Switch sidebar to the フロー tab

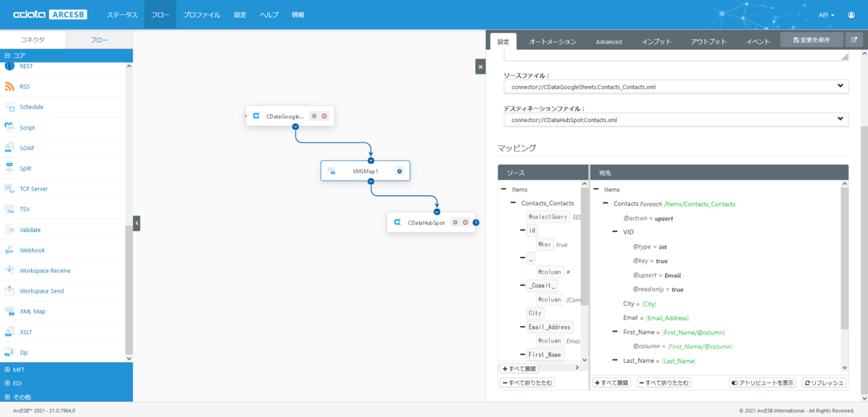point(99,40)
